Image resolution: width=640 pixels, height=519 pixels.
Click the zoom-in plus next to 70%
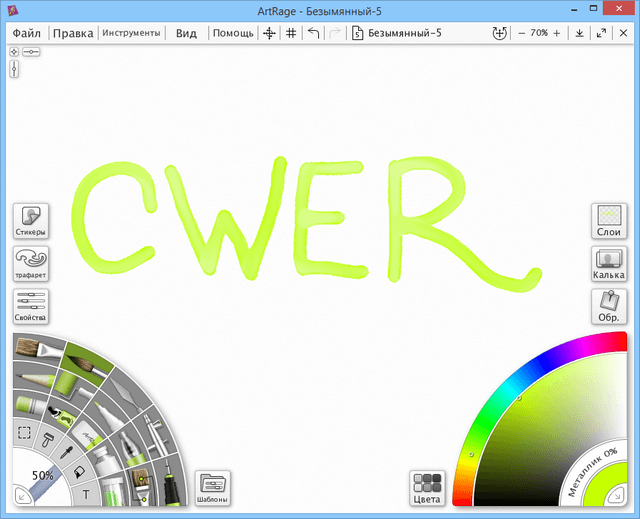[x=557, y=33]
